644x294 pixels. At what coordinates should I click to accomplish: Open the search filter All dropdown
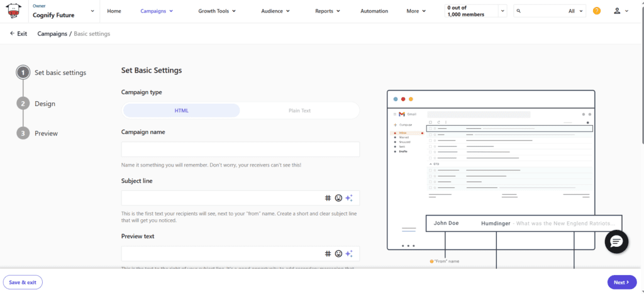click(x=575, y=11)
